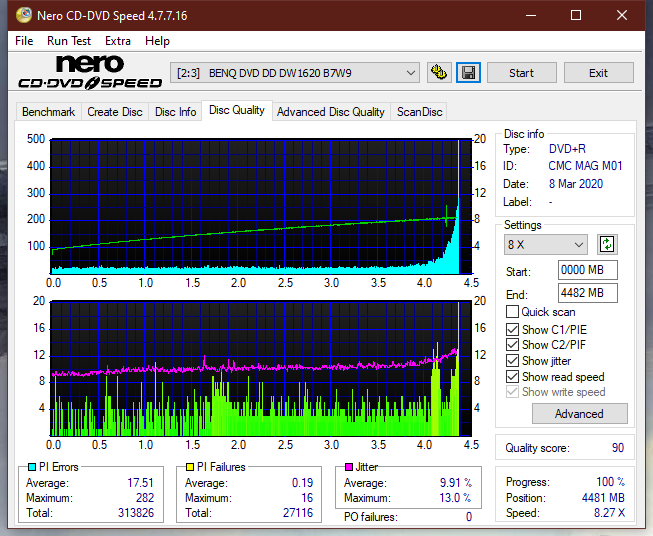The width and height of the screenshot is (653, 536).
Task: Toggle Show C2/PIF checkbox
Action: [x=512, y=344]
